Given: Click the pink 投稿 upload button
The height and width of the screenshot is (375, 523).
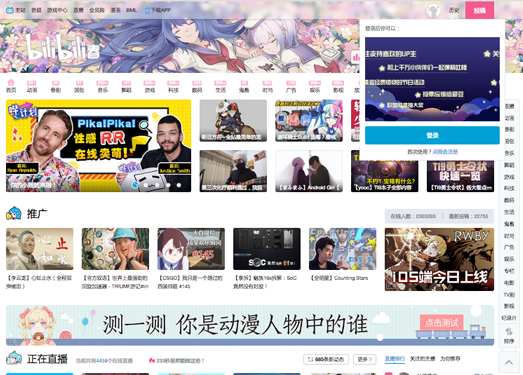Looking at the screenshot, I should coord(480,11).
